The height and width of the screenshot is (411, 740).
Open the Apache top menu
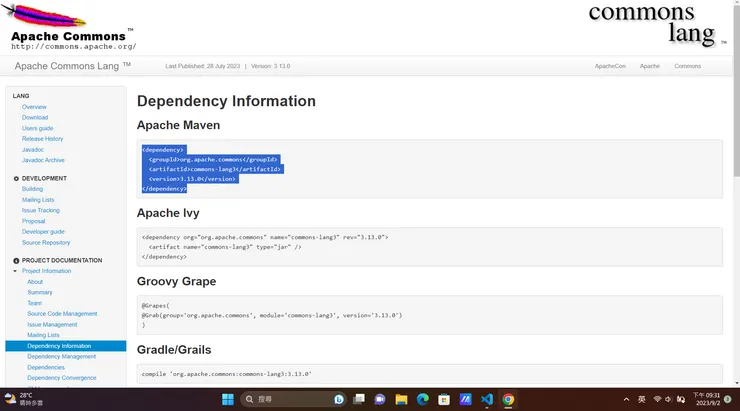[650, 66]
